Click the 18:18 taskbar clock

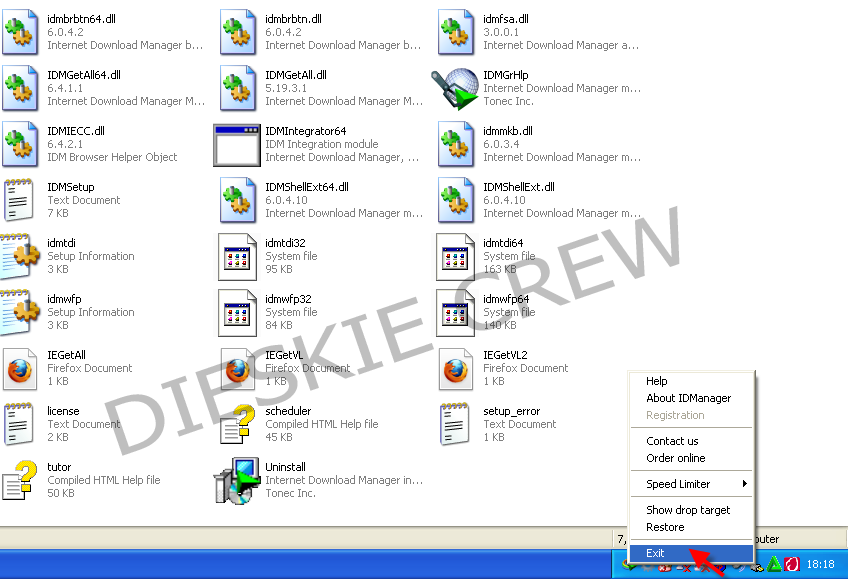tap(820, 564)
